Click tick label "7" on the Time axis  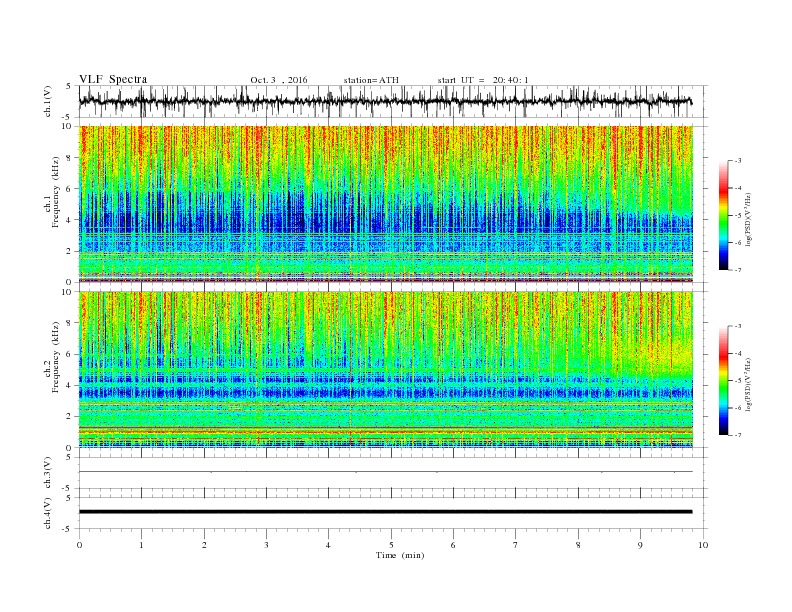(515, 545)
